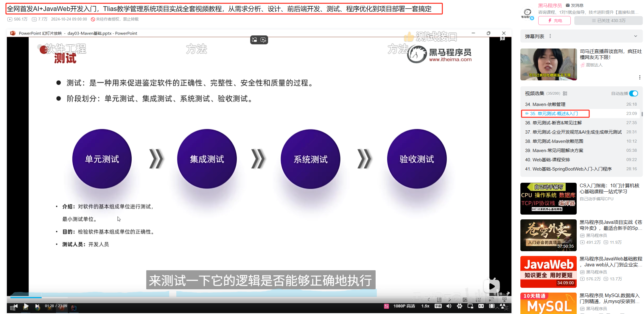Viewport: 644px width, 314px height.
Task: Click the video title headline text
Action: tap(219, 9)
